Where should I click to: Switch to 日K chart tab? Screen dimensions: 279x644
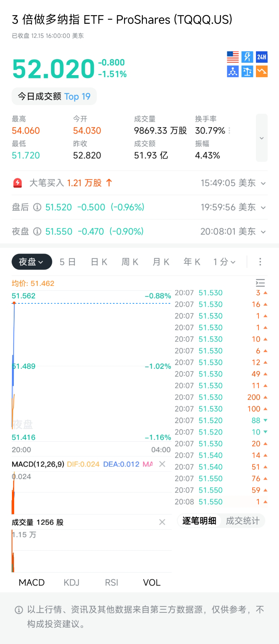point(99,262)
